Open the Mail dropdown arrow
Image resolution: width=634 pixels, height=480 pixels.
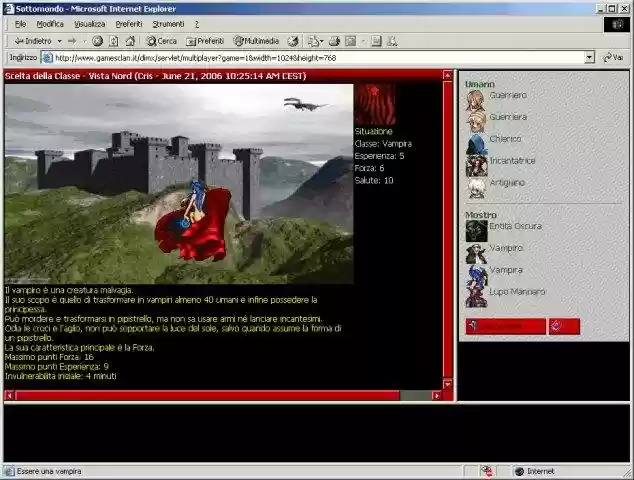(321, 41)
